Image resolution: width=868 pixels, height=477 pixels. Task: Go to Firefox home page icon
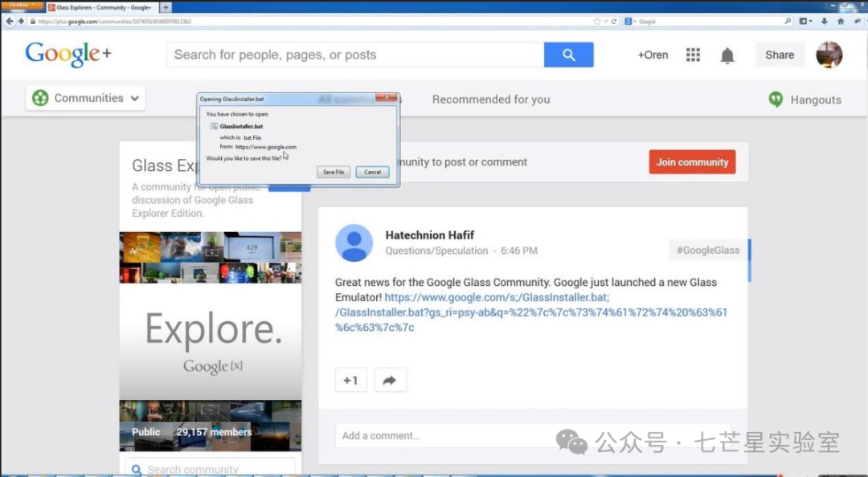(841, 21)
